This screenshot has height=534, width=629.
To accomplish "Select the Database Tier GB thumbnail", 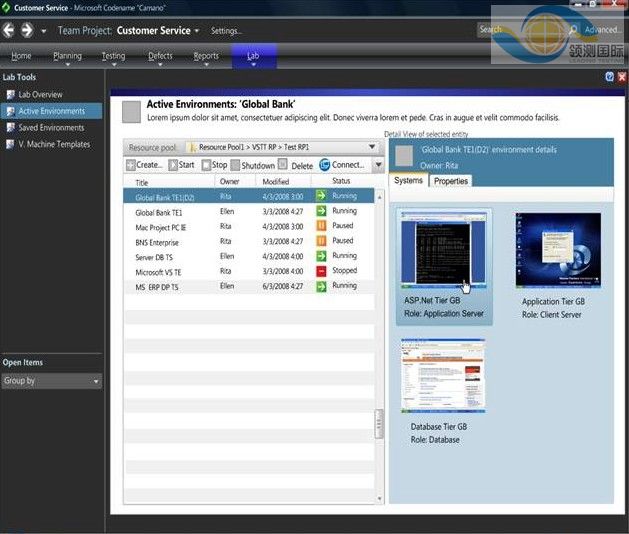I will tap(443, 376).
